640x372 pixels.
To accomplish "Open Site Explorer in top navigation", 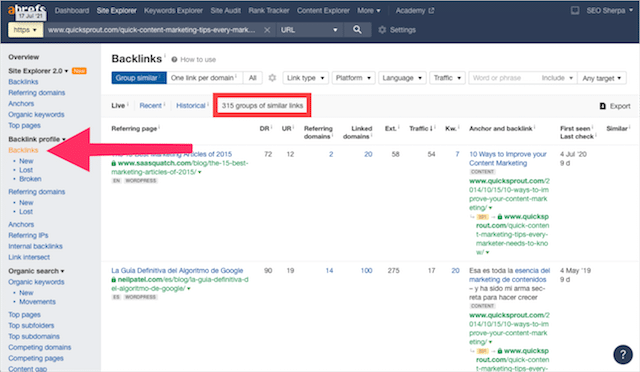I will point(117,10).
